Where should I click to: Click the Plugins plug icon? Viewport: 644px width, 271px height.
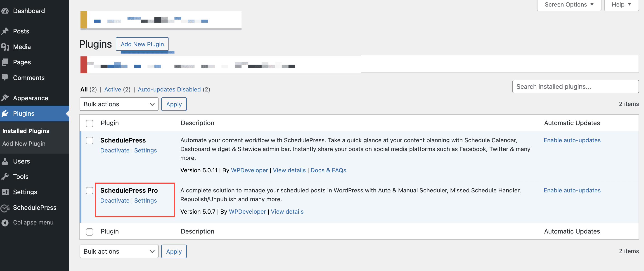coord(5,113)
